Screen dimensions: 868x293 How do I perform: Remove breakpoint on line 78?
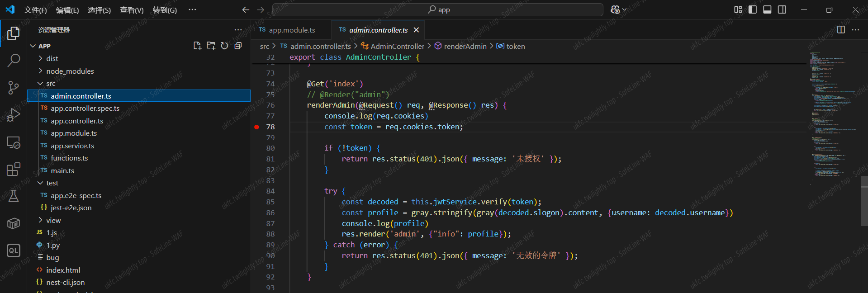257,127
